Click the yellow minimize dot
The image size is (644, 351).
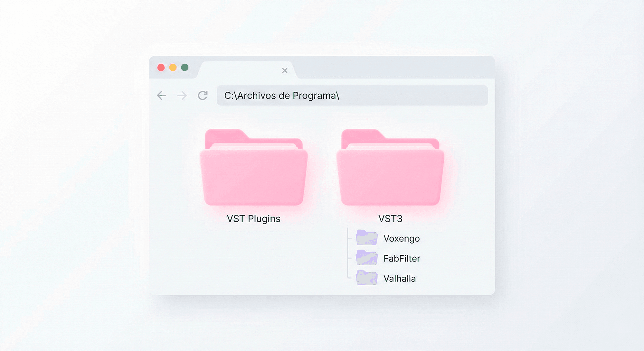coord(173,67)
